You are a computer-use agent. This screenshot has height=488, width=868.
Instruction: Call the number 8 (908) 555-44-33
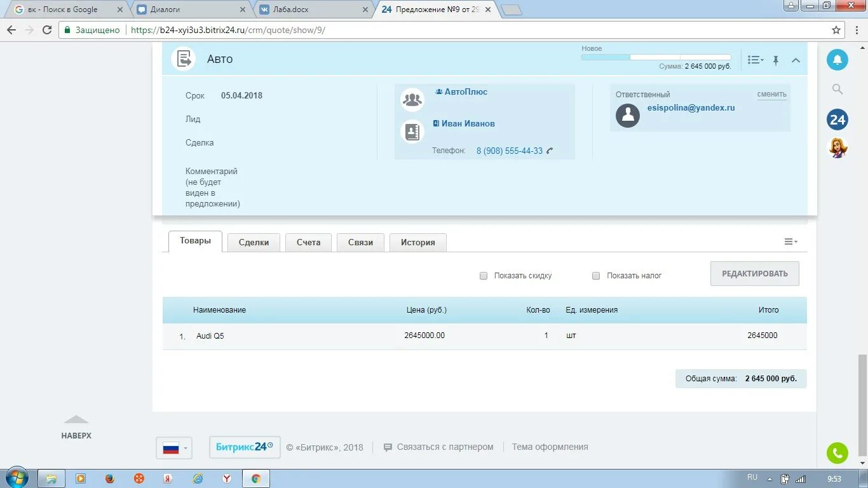510,151
